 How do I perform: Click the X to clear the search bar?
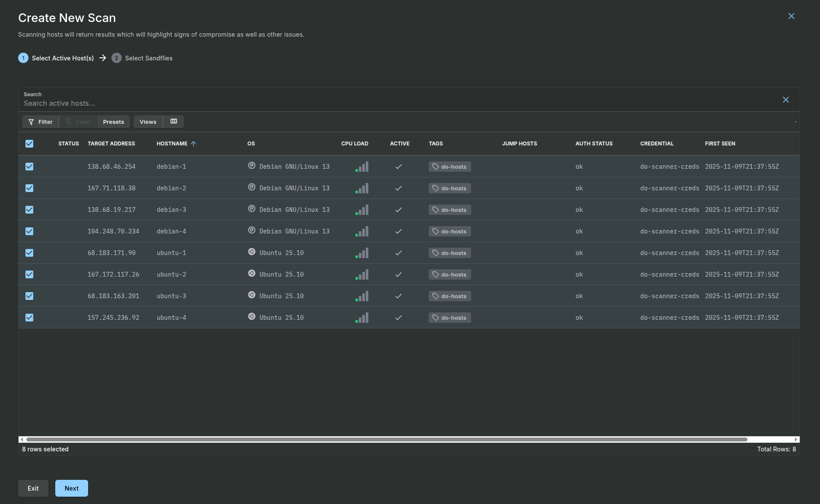coord(786,100)
